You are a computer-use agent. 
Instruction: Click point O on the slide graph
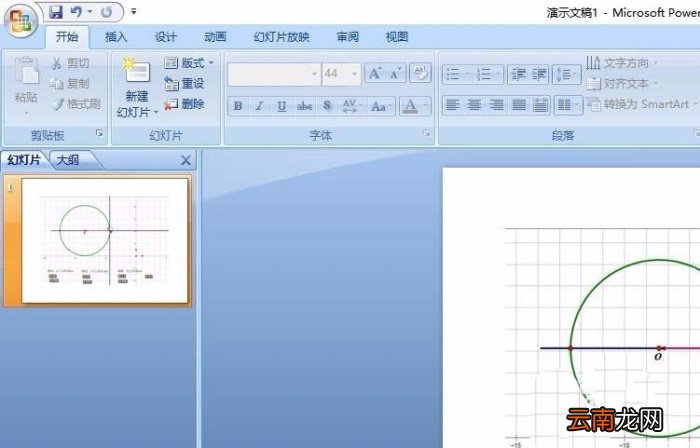[x=658, y=348]
